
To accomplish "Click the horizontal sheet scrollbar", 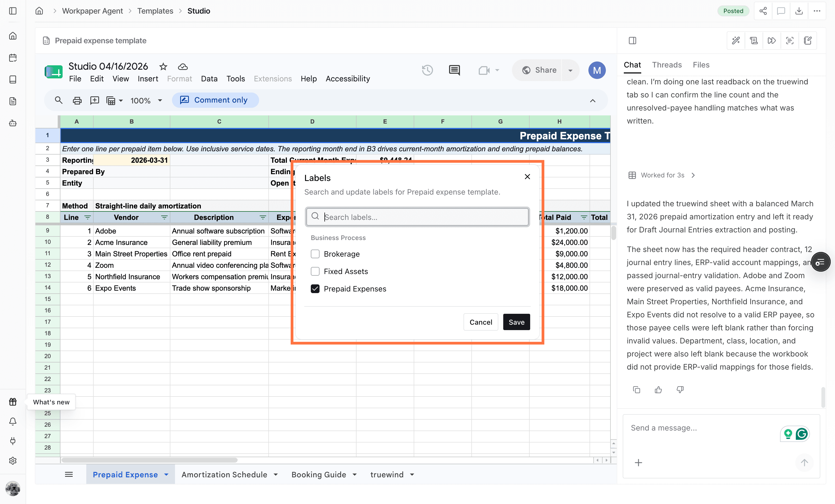I will pyautogui.click(x=149, y=460).
